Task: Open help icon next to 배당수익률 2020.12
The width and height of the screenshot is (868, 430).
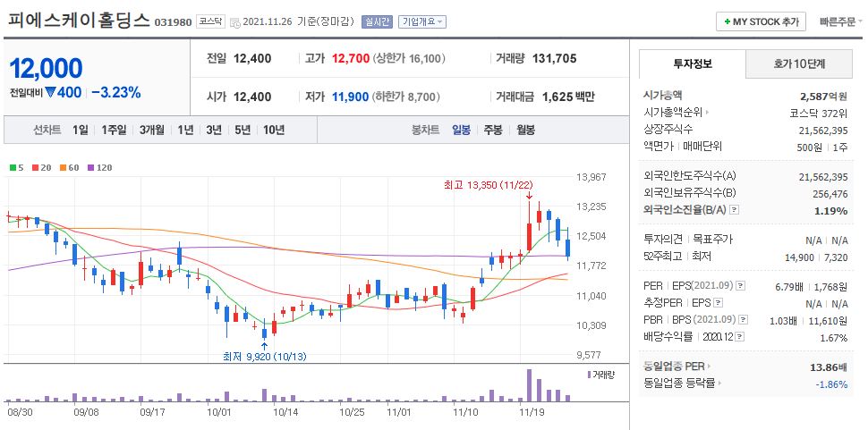Action: 739,337
